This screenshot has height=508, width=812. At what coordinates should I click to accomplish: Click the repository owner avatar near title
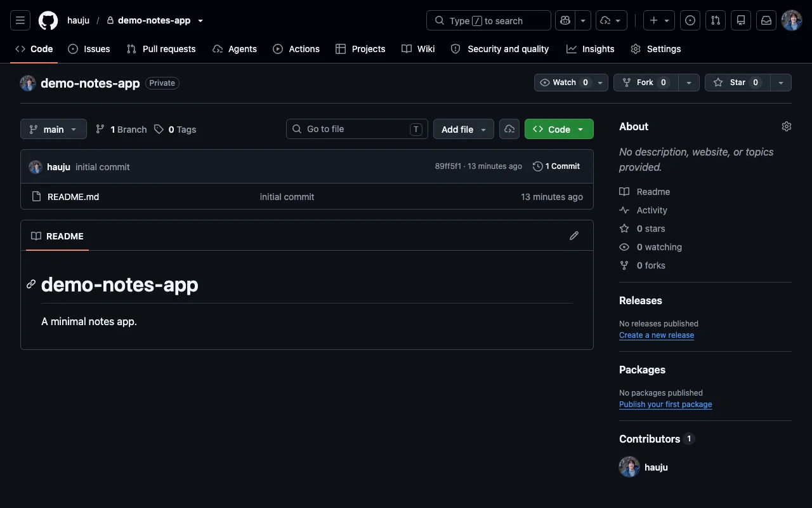[x=28, y=83]
